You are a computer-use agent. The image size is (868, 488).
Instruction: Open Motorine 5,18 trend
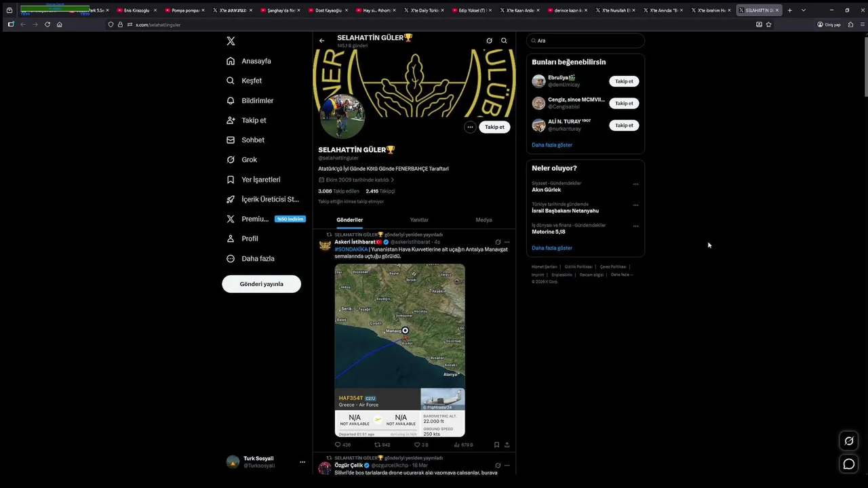[x=548, y=232]
